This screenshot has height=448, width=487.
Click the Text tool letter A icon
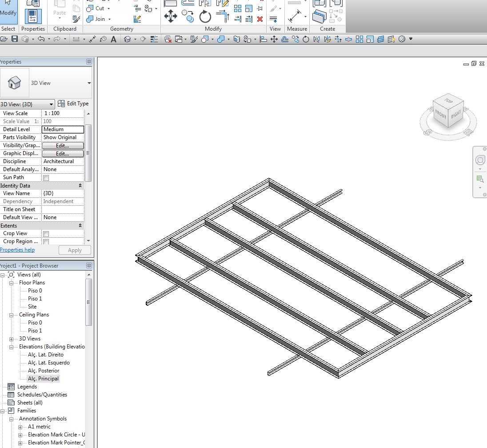coord(113,39)
